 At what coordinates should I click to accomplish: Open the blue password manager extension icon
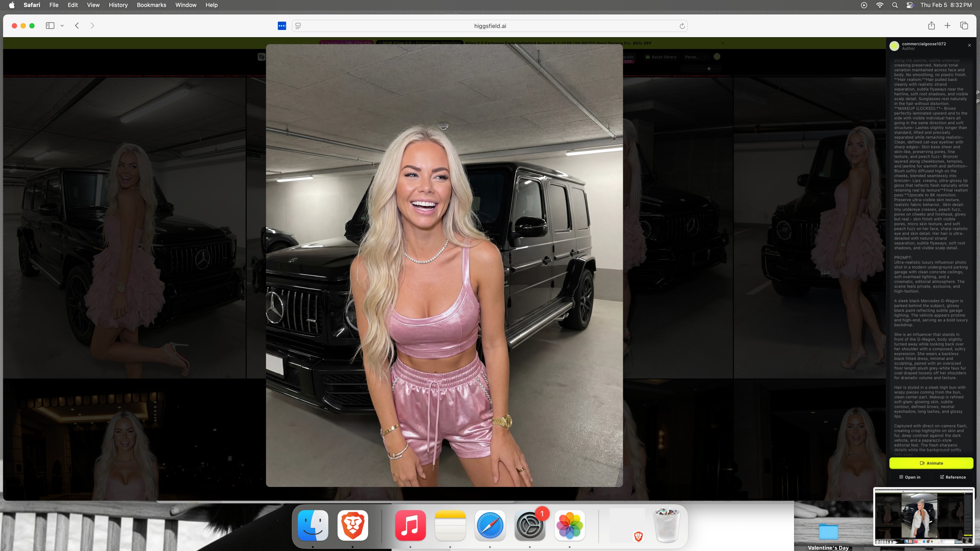282,26
